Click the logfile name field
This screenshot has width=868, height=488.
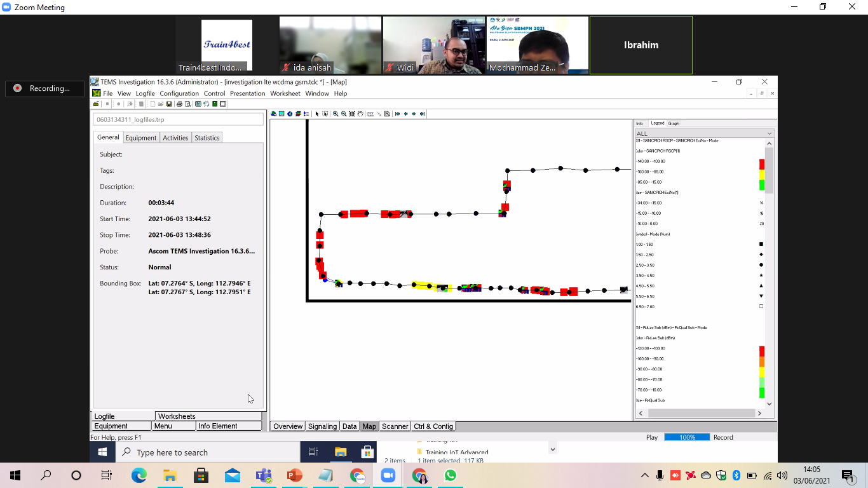pos(178,119)
